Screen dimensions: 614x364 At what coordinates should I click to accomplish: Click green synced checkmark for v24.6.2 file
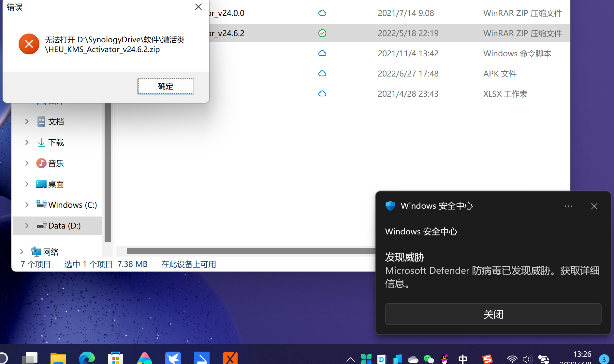(322, 33)
